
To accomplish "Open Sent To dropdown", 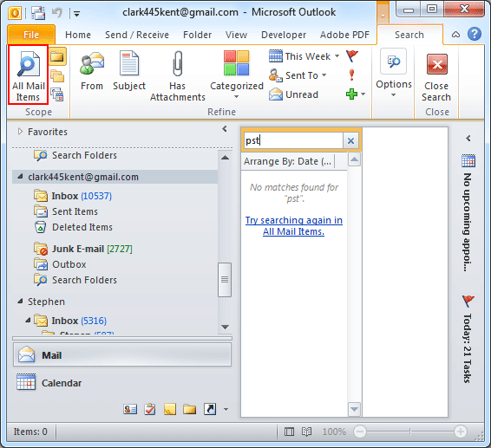I will 298,75.
